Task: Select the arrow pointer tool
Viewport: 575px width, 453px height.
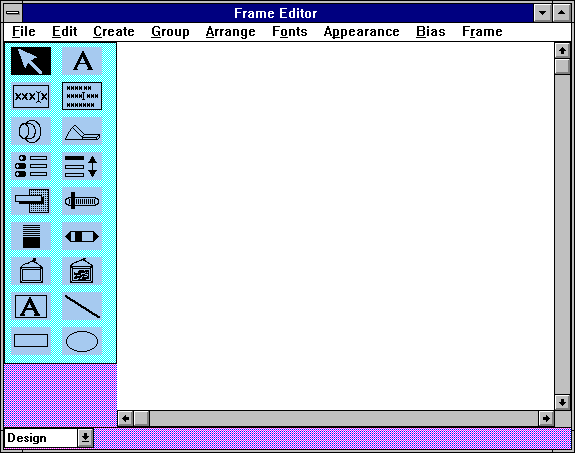Action: pos(31,61)
